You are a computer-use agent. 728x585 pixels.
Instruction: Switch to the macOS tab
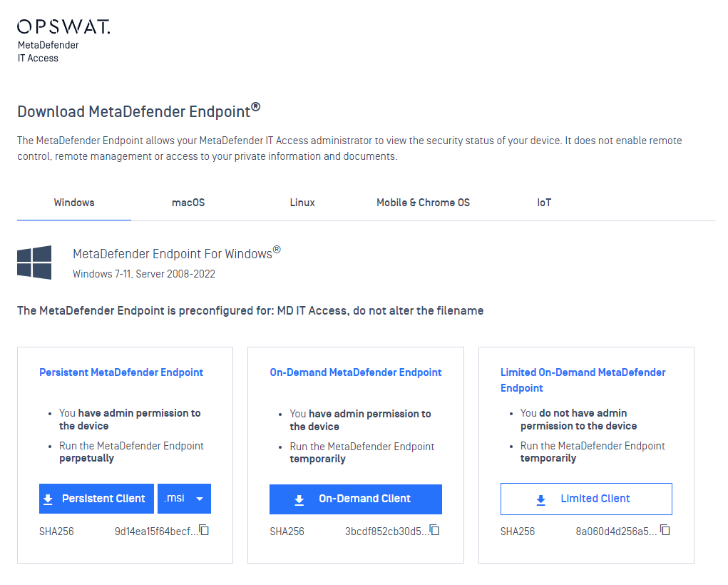(x=188, y=203)
